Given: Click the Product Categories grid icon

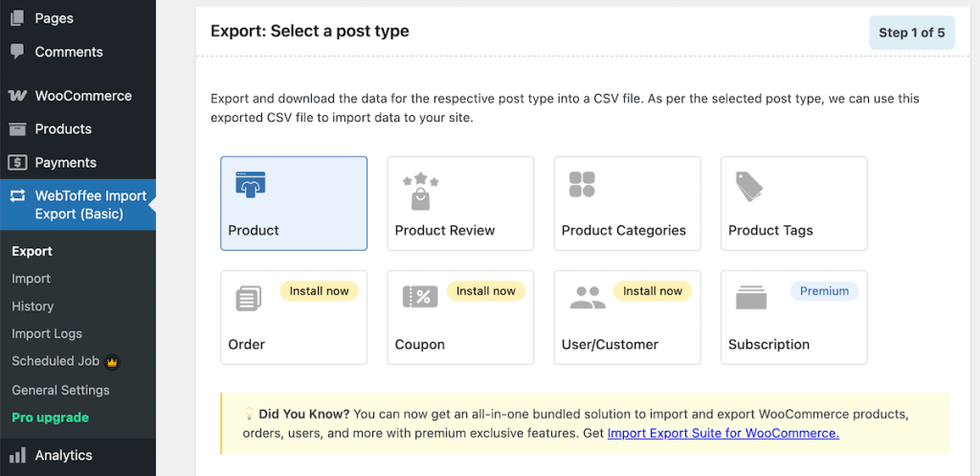Looking at the screenshot, I should pos(582,185).
